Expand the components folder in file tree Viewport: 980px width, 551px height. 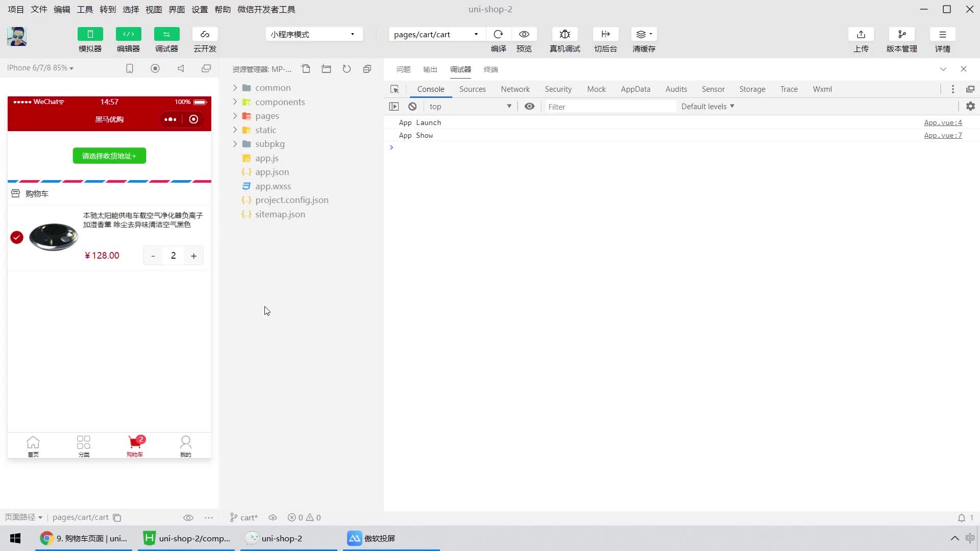[235, 102]
